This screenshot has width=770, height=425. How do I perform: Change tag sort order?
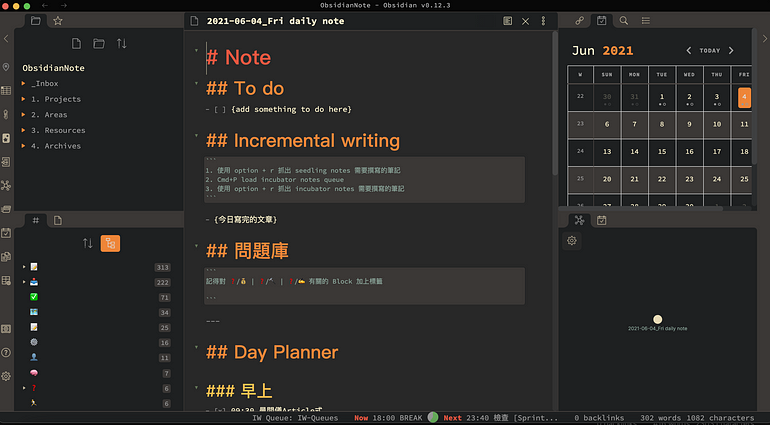[88, 243]
